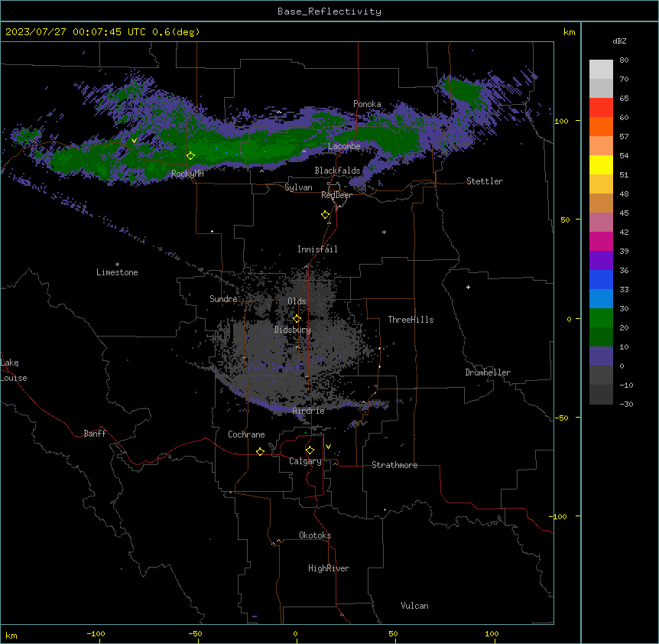The width and height of the screenshot is (659, 644).
Task: Select the red 60-65 dBZ legend swatch
Action: [601, 108]
